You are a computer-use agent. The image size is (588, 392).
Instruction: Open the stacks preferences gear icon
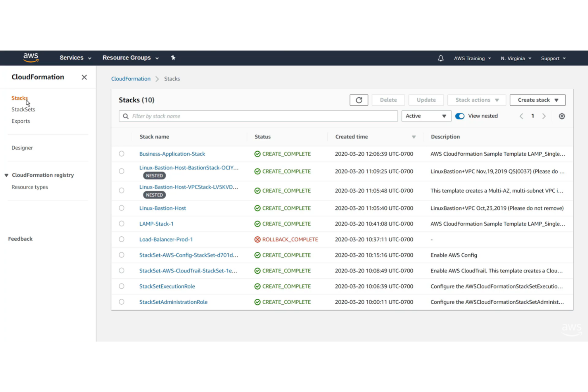[562, 116]
